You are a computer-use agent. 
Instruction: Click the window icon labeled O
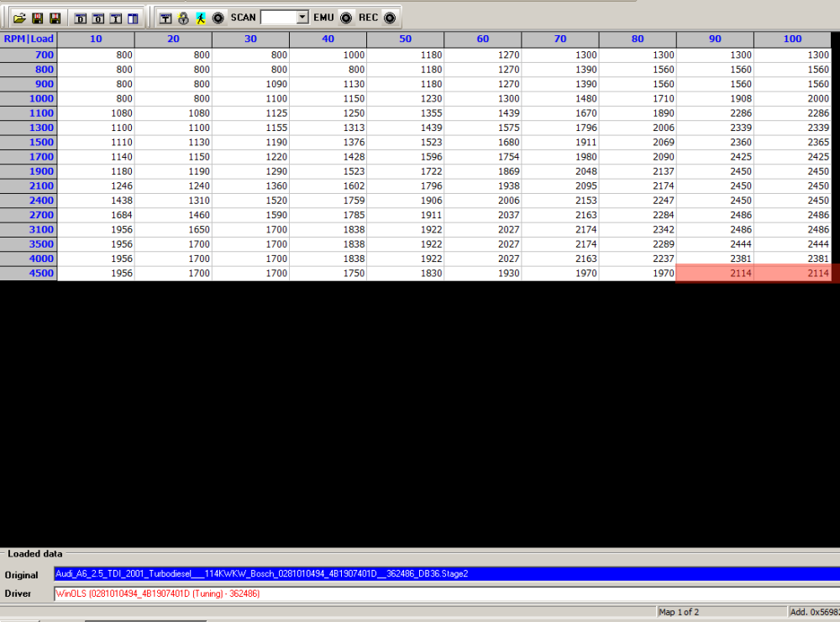tap(98, 18)
